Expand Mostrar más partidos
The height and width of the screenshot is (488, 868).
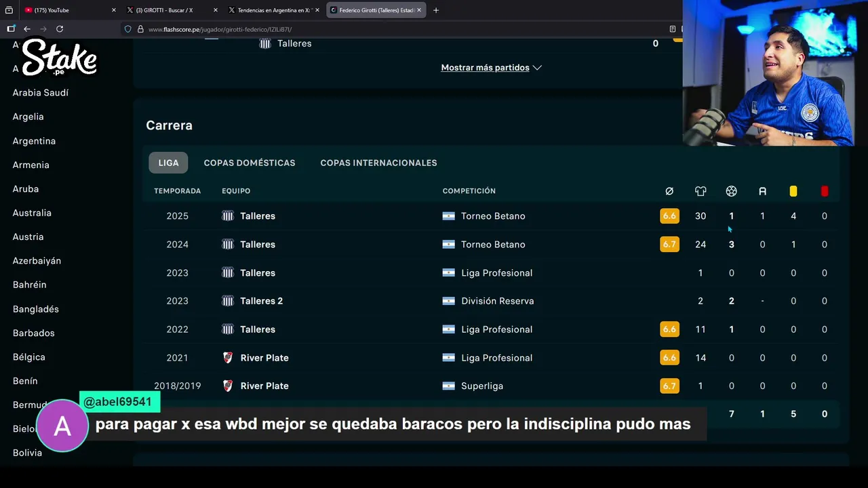tap(491, 68)
